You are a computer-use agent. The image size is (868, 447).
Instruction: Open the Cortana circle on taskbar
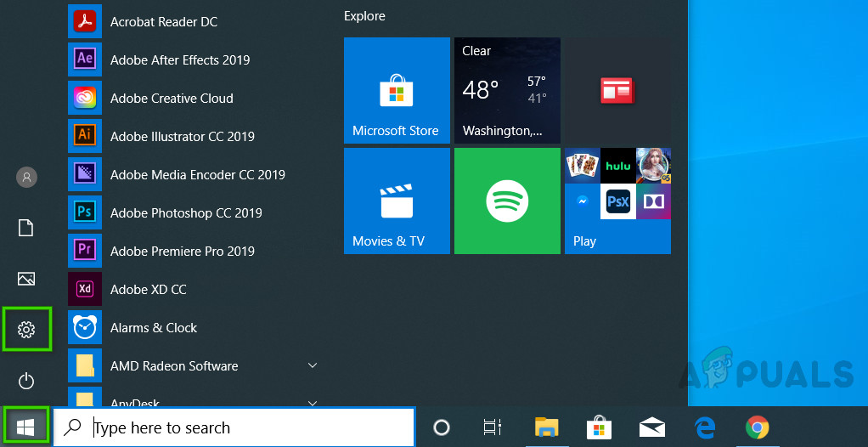(x=441, y=427)
